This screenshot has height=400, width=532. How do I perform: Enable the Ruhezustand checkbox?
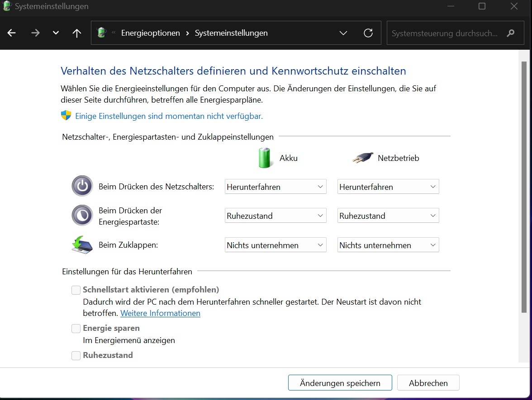[x=76, y=355]
